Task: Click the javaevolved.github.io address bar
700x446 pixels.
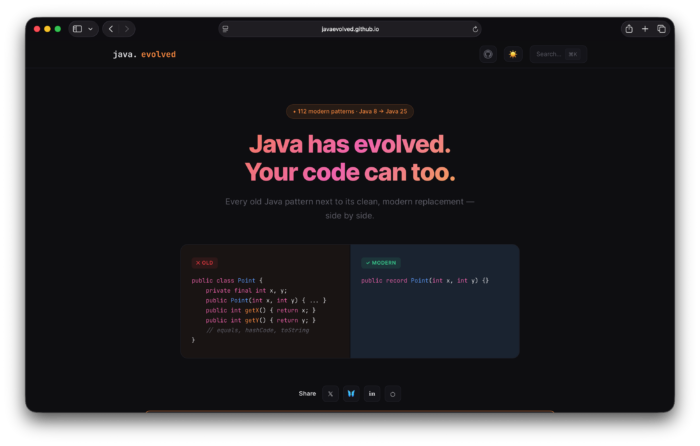Action: [x=350, y=29]
